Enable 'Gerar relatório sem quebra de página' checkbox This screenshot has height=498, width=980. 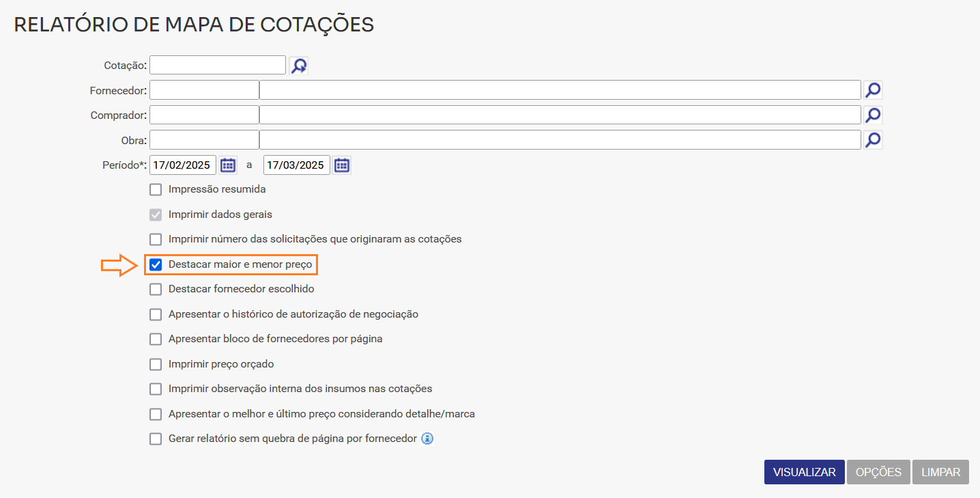(x=156, y=439)
